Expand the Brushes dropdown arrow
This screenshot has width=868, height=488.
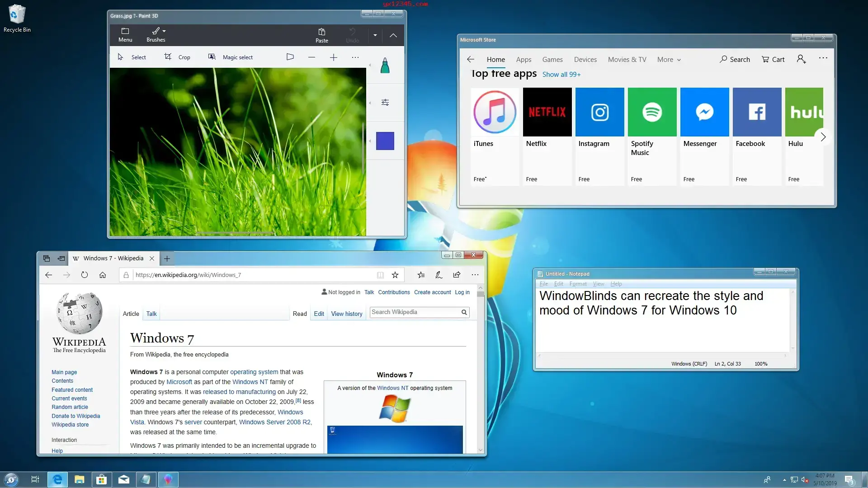coord(164,31)
